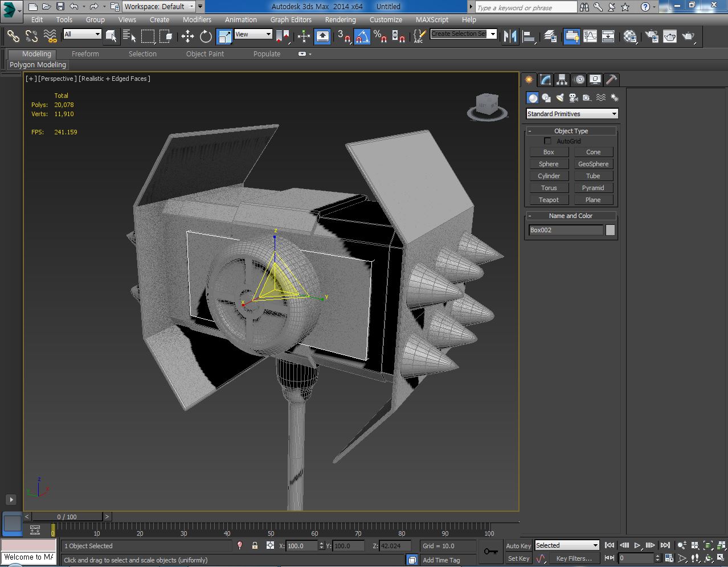
Task: Click the Teapot primitive button
Action: coord(549,200)
